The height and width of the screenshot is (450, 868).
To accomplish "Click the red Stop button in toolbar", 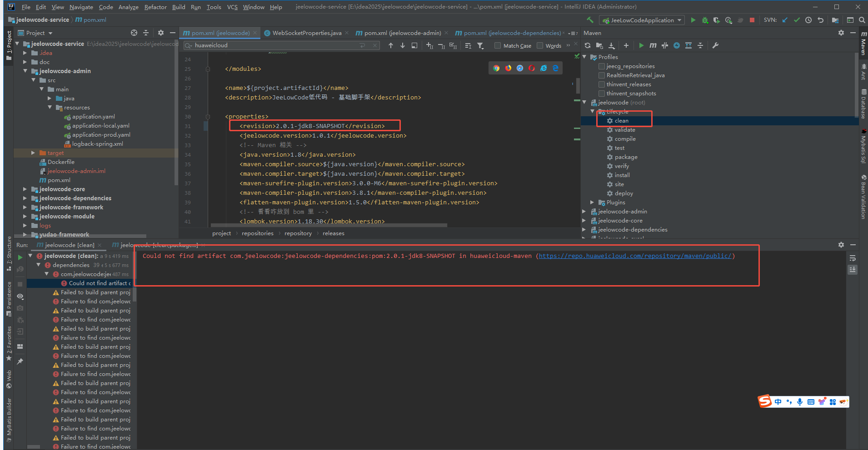I will click(x=752, y=20).
